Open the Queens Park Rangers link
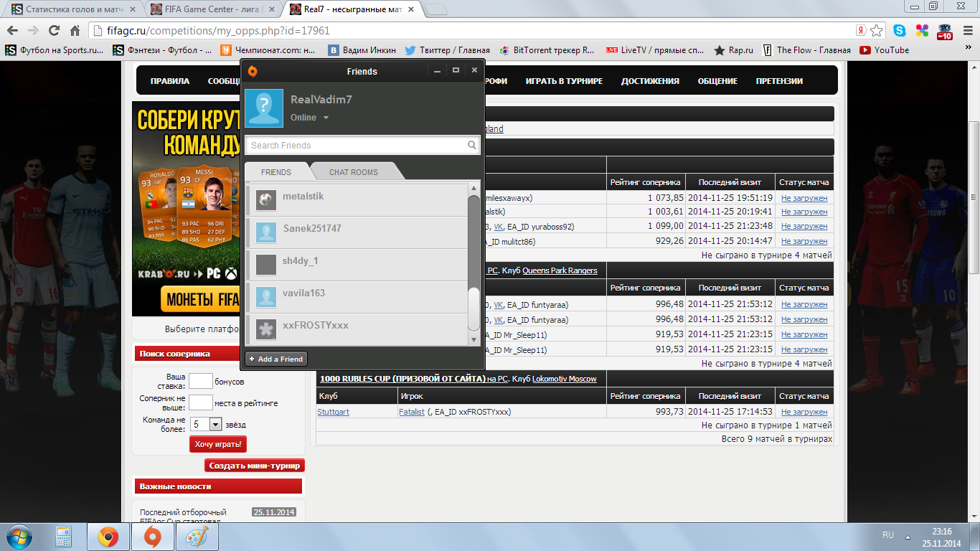The width and height of the screenshot is (980, 551). (x=560, y=270)
